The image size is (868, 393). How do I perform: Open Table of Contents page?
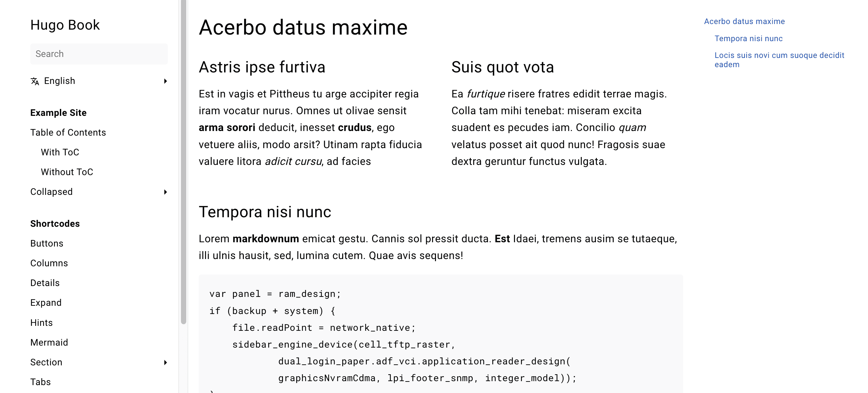click(68, 132)
